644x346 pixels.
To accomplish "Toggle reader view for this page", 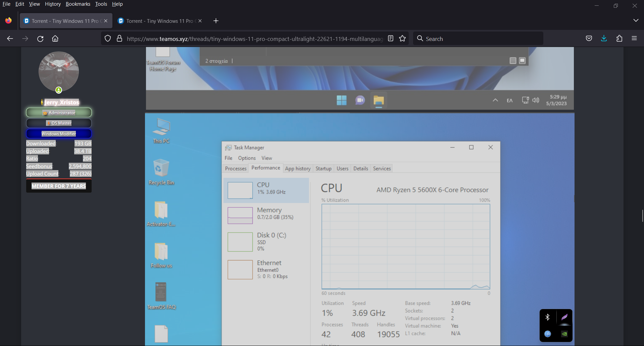I will (x=390, y=39).
